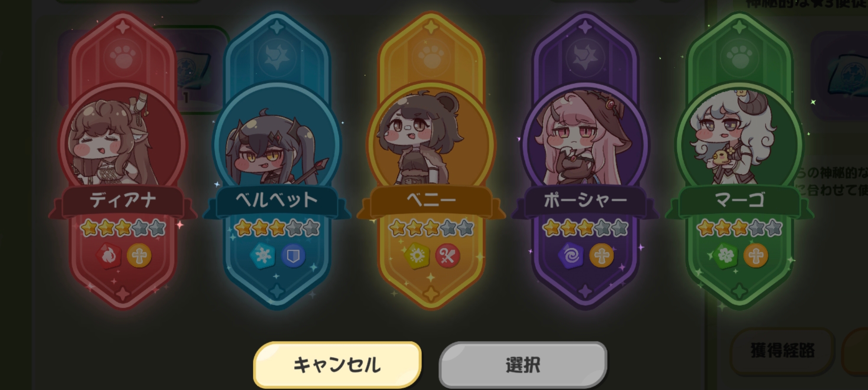Click the キャンセル button
868x390 pixels.
point(337,364)
